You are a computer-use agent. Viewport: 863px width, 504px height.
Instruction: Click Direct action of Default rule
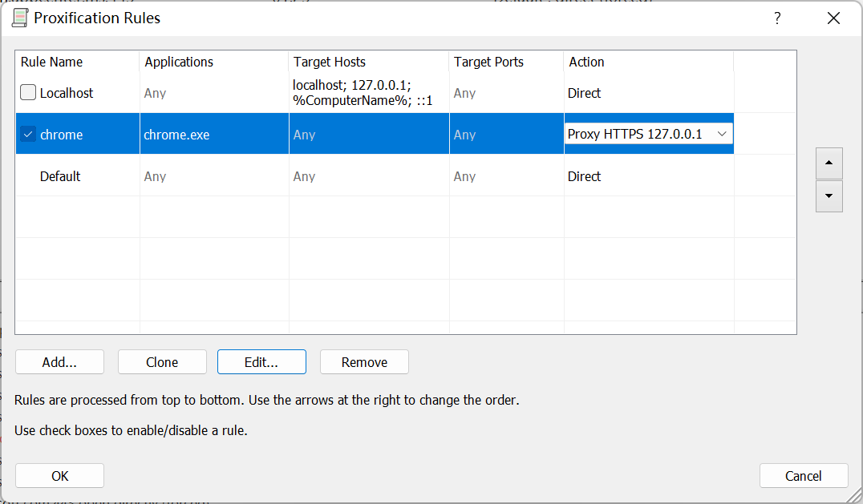pyautogui.click(x=584, y=176)
